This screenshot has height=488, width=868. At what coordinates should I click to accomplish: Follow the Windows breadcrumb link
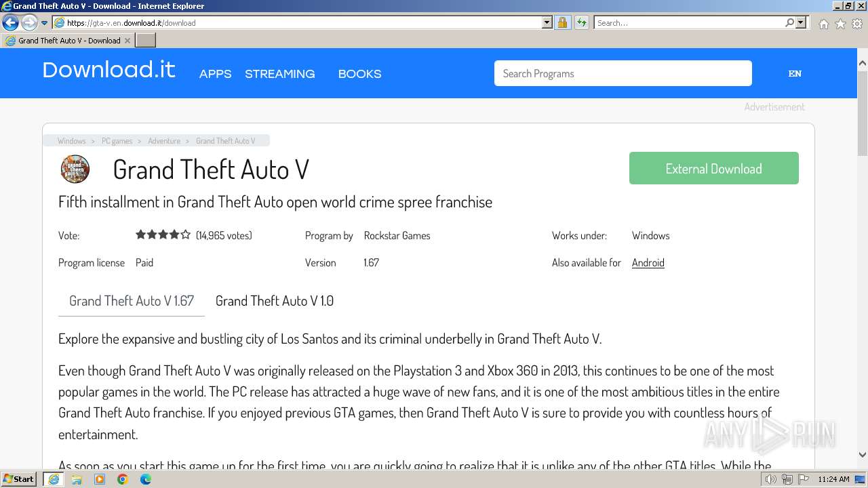[71, 141]
